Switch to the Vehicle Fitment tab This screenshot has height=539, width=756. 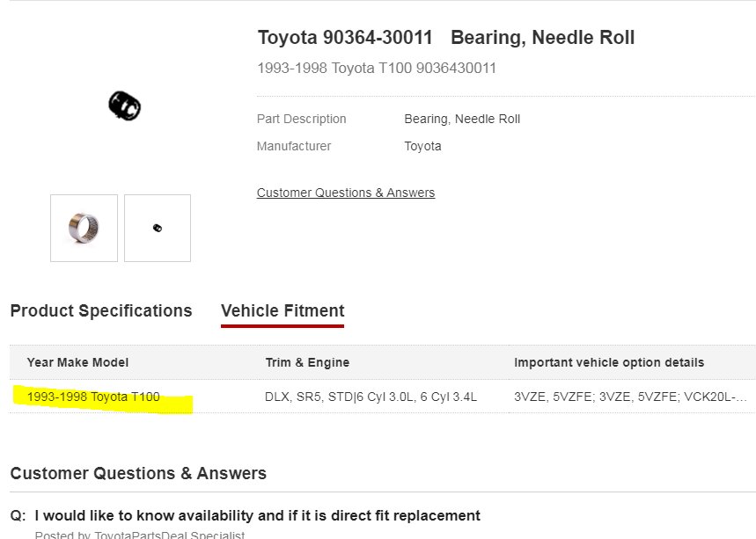pyautogui.click(x=283, y=310)
